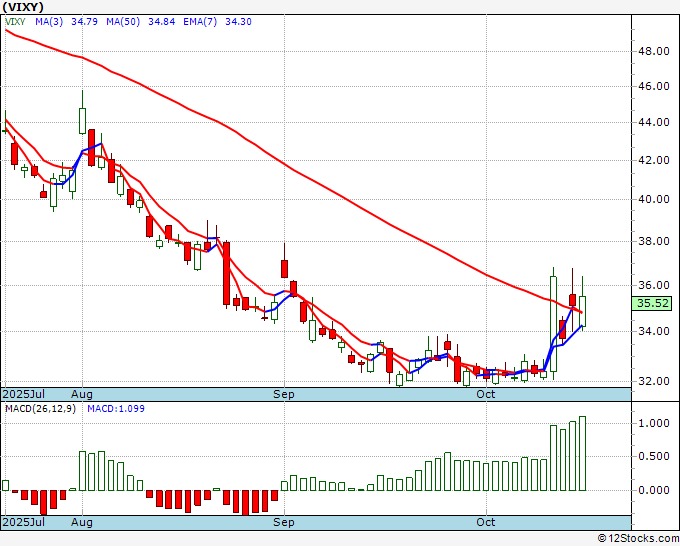Click the 1.000 MACD axis label
This screenshot has width=680, height=546.
pos(654,424)
